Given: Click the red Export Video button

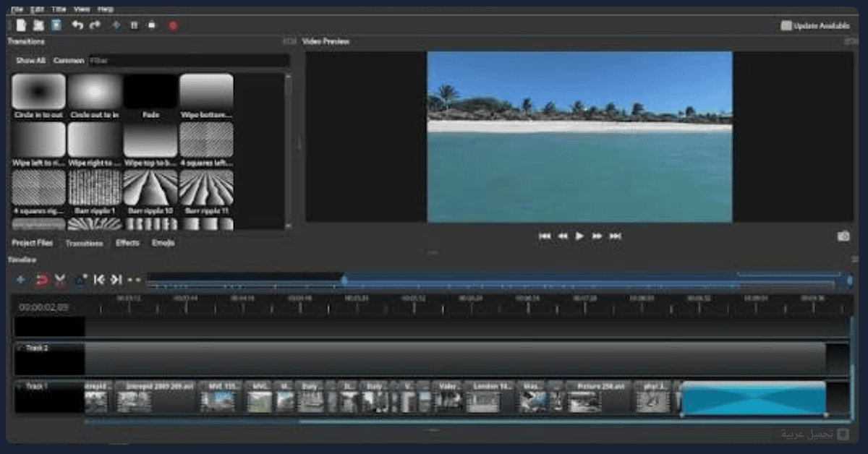Looking at the screenshot, I should pos(173,25).
